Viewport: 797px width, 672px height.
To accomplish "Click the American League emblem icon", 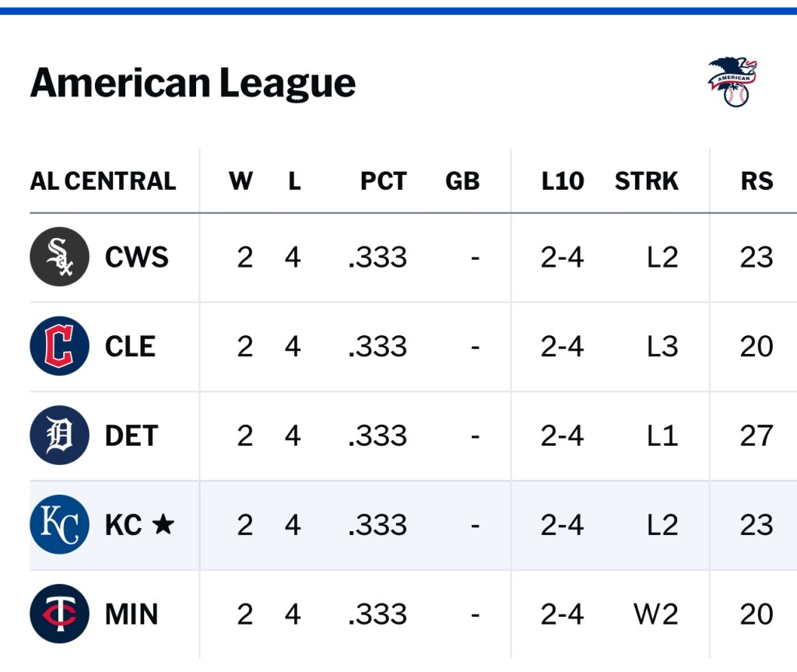I will pos(732,82).
